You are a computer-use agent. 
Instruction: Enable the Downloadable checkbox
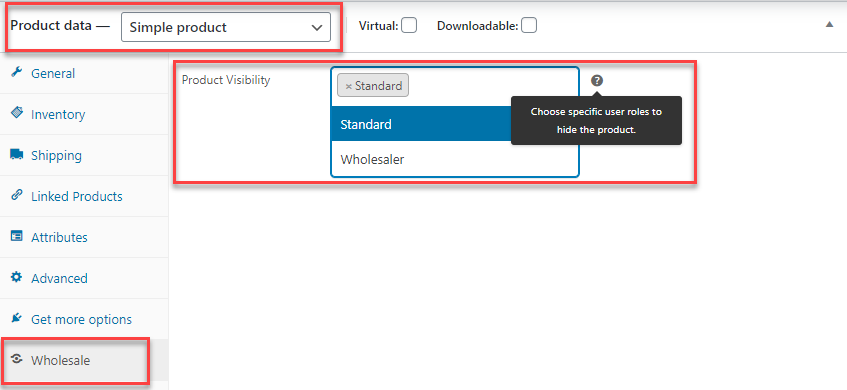point(529,25)
